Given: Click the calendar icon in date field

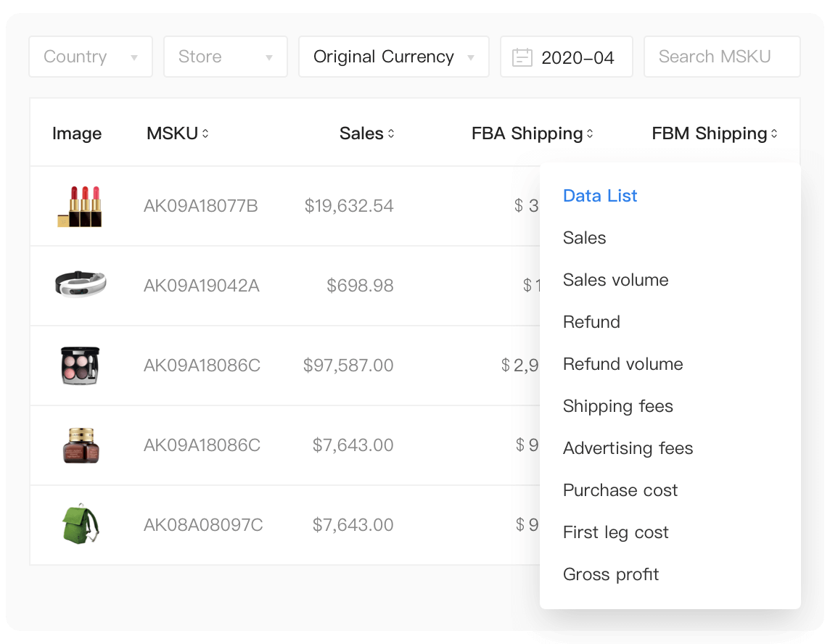Looking at the screenshot, I should (x=522, y=57).
